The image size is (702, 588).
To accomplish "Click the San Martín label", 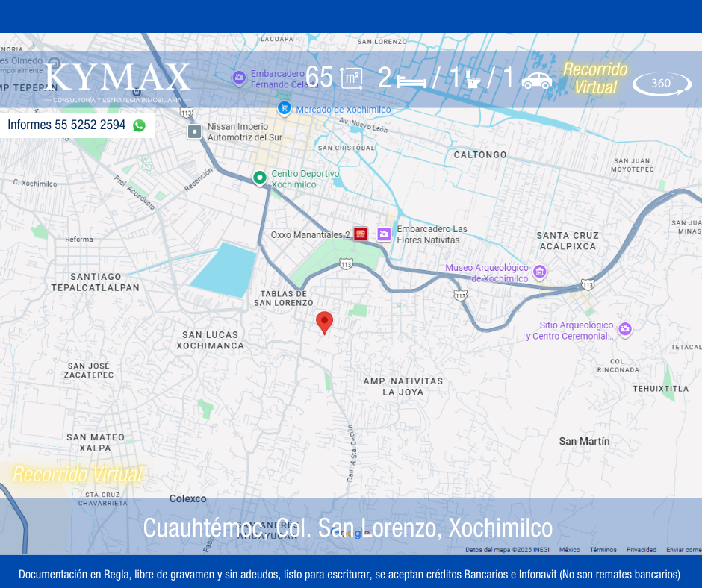I will click(584, 441).
